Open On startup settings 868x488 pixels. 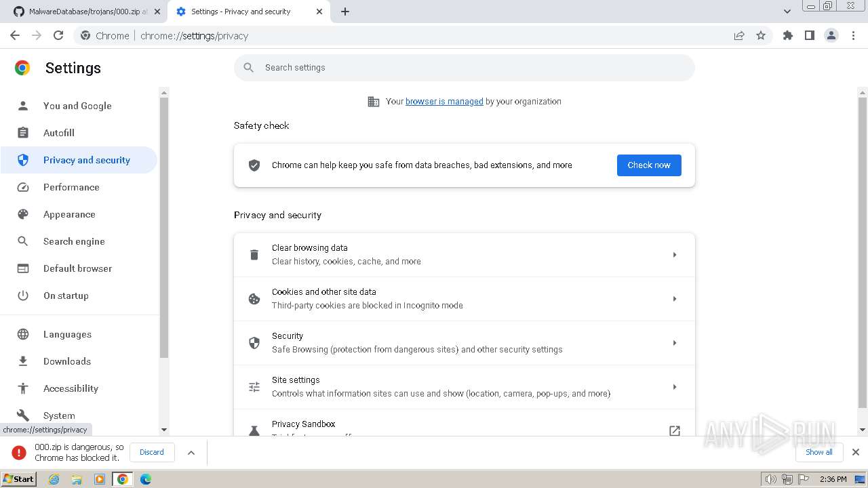point(79,296)
